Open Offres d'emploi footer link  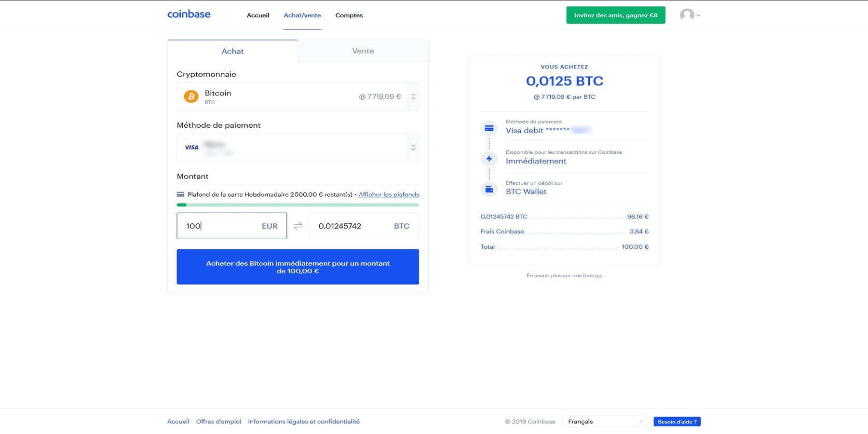(x=218, y=421)
